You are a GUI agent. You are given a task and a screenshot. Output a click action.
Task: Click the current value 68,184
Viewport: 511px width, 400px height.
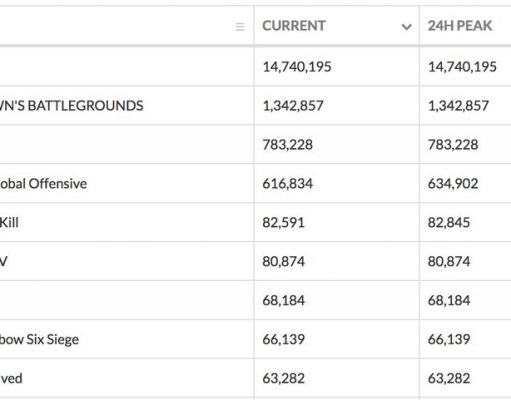pyautogui.click(x=283, y=300)
